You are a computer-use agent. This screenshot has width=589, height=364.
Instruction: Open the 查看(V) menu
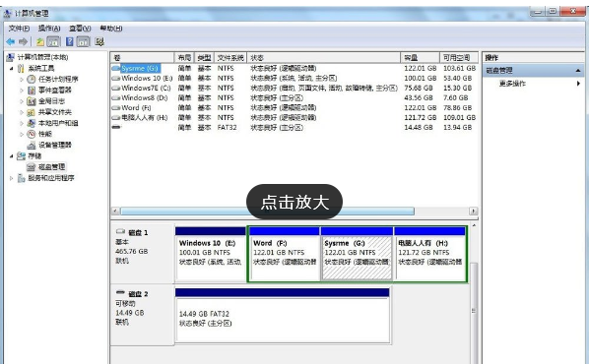pyautogui.click(x=80, y=29)
